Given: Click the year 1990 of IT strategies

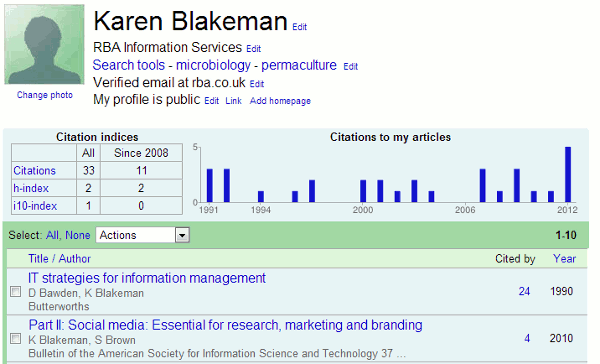Looking at the screenshot, I should pos(561,291).
